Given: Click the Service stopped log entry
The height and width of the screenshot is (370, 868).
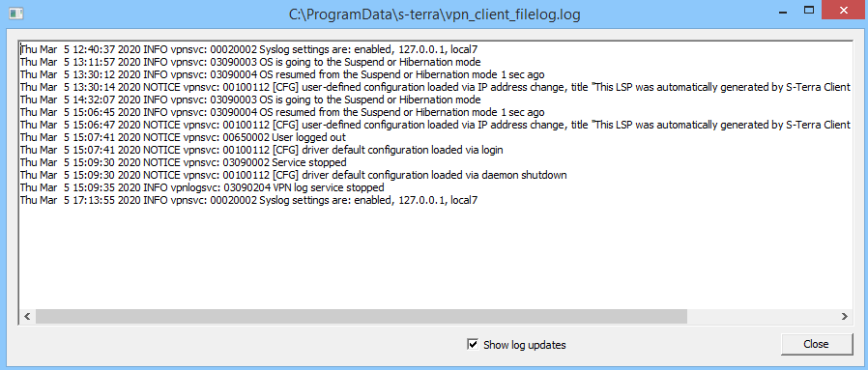Looking at the screenshot, I should [184, 162].
